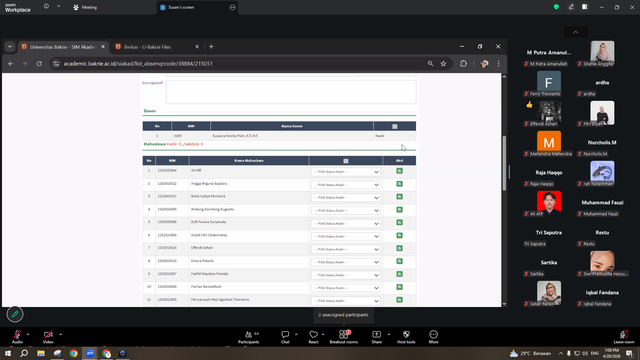Screen dimensions: 640x360
Task: Open the Chrome extensions puzzle icon
Action: 463,64
